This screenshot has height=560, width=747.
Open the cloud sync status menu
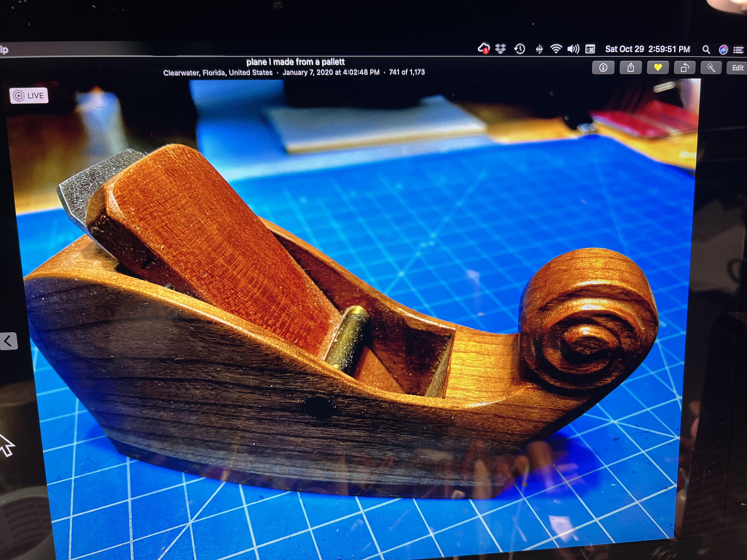[484, 49]
